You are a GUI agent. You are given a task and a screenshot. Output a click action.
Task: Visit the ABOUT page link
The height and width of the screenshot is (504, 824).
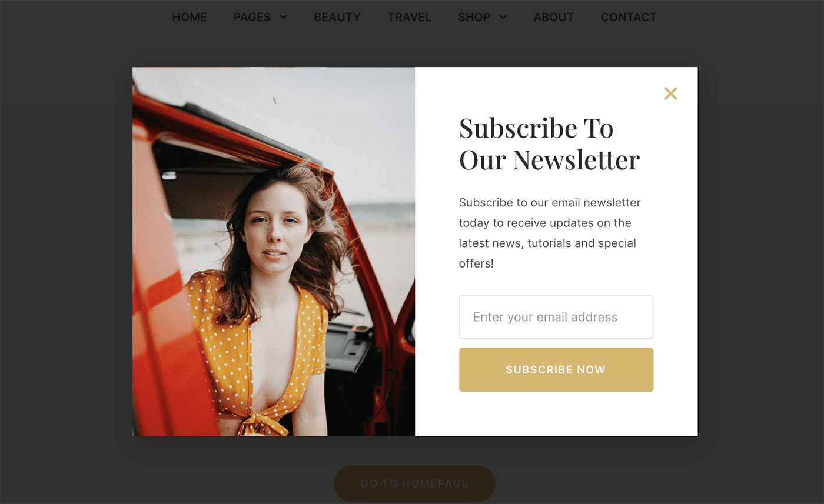pyautogui.click(x=554, y=17)
